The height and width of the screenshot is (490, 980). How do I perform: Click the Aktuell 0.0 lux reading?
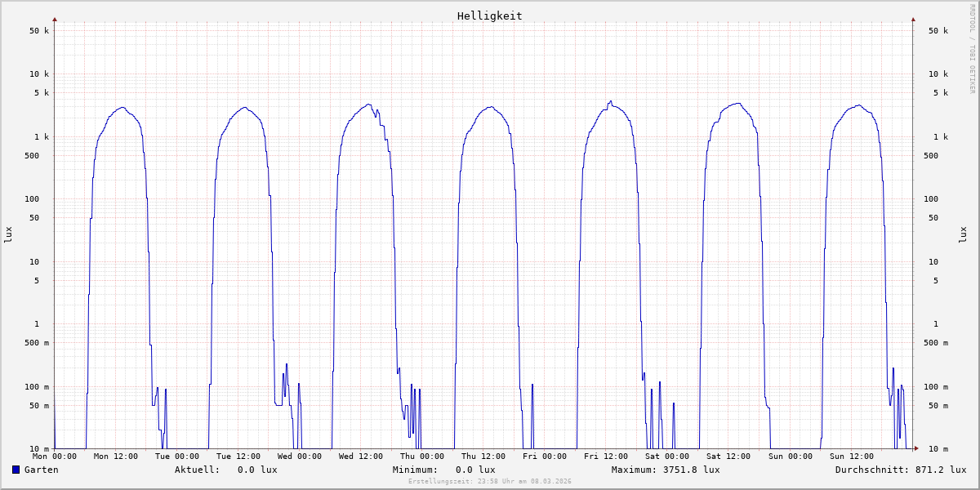[225, 470]
